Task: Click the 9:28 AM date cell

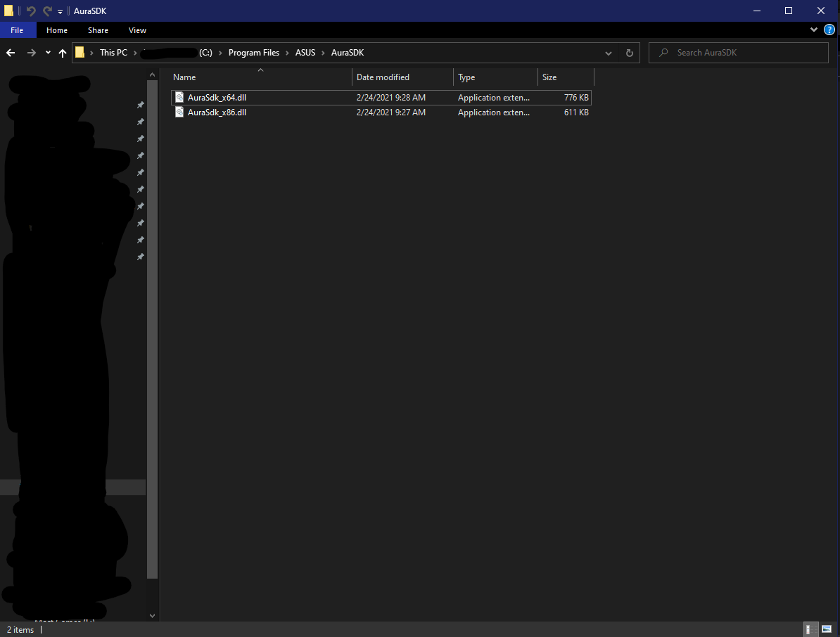Action: pyautogui.click(x=391, y=98)
